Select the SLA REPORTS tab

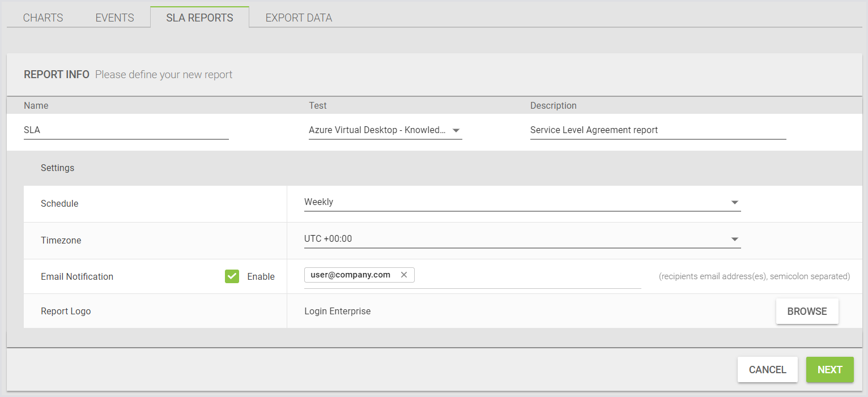point(199,18)
